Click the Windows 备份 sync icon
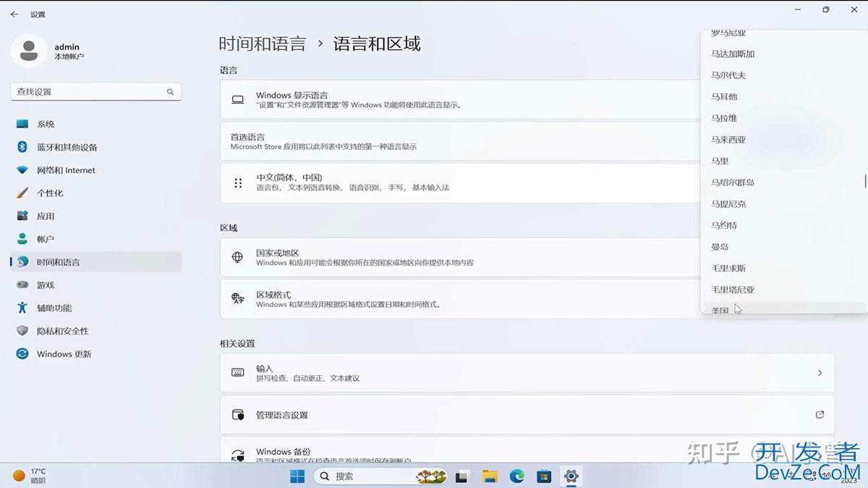Viewport: 868px width, 488px height. tap(237, 455)
